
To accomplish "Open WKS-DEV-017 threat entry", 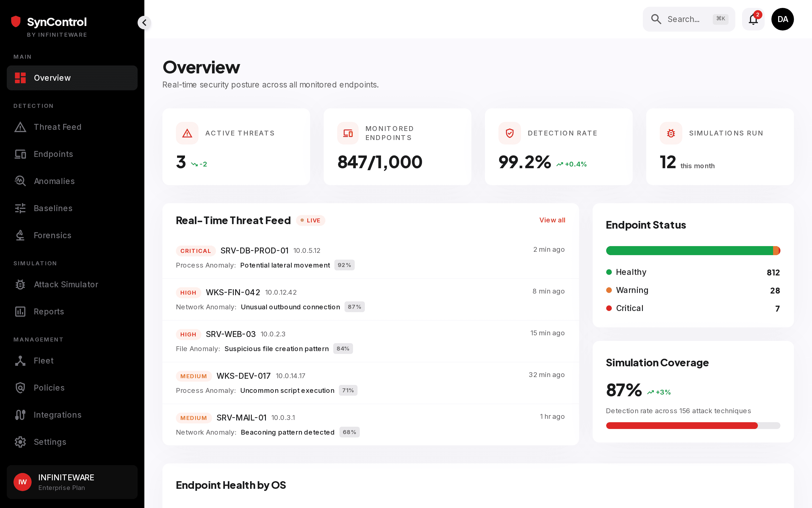I will coord(370,383).
